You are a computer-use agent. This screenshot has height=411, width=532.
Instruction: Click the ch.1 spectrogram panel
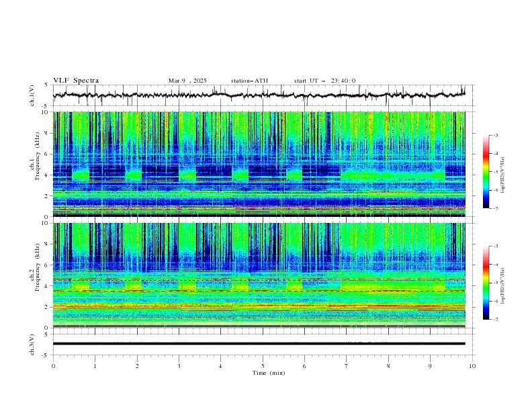point(259,164)
